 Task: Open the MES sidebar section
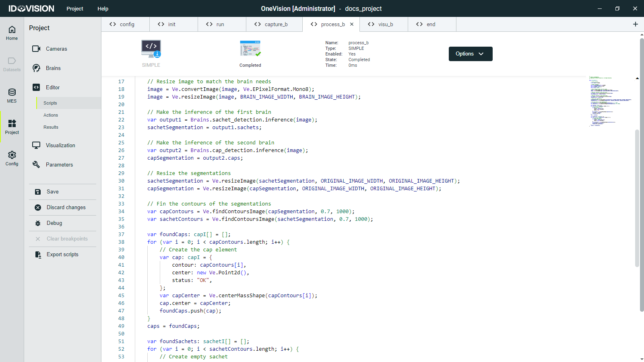[x=12, y=95]
